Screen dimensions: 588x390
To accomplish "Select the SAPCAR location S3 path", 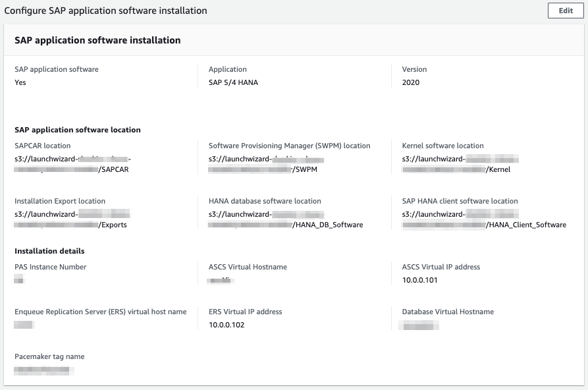I will 72,164.
